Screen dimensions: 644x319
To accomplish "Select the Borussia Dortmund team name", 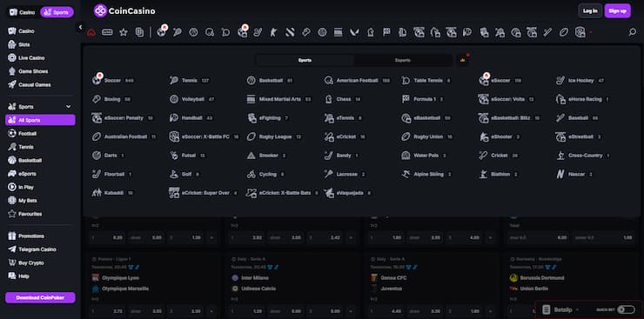I will point(542,278).
